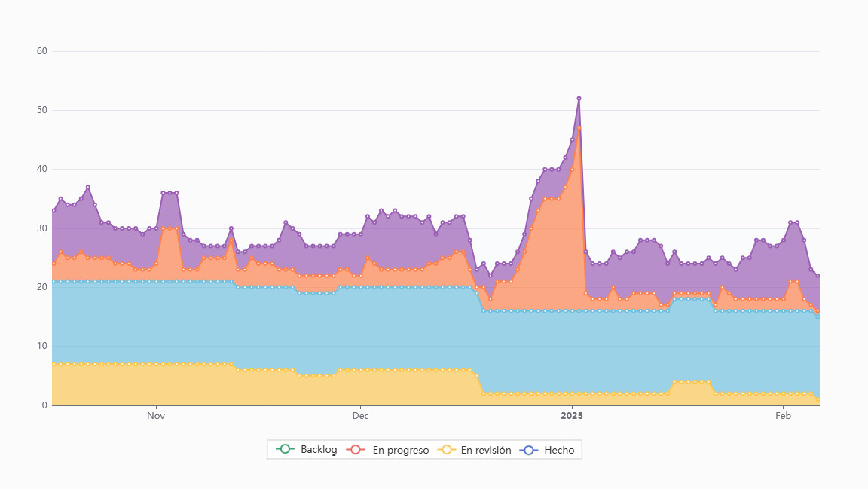This screenshot has height=489, width=868.
Task: Click inside the blue stacked area
Action: [x=301, y=332]
